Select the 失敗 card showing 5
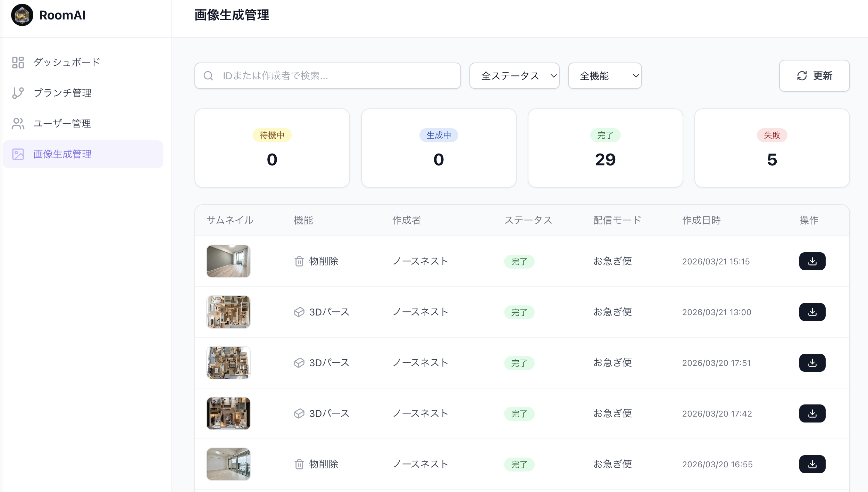 point(771,148)
